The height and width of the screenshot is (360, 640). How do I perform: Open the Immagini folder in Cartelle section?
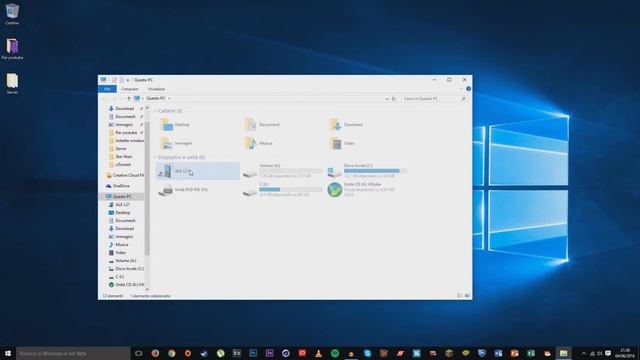[176, 143]
